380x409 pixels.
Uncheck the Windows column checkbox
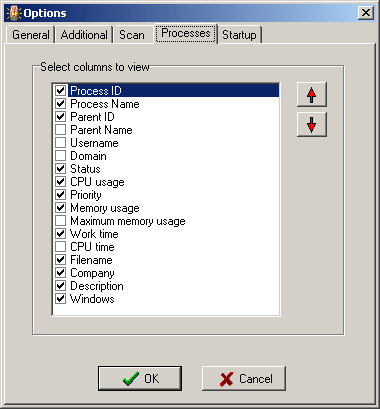click(x=60, y=298)
